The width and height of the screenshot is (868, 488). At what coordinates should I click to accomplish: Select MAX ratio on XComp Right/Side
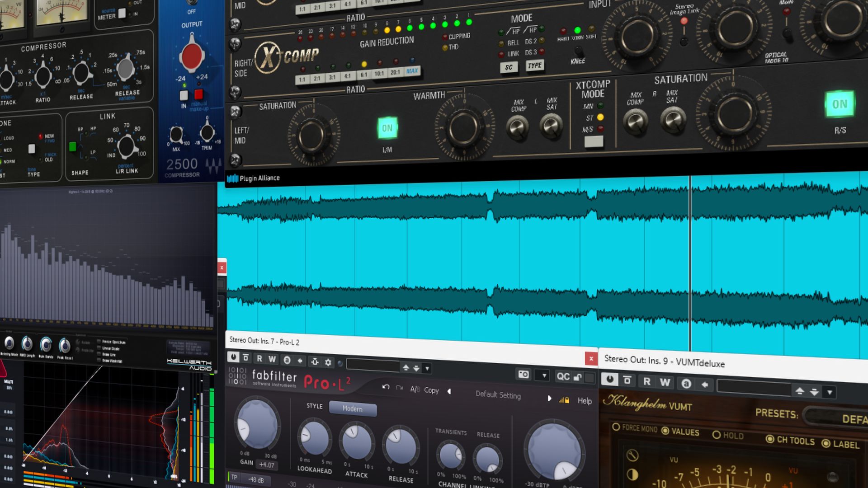click(412, 71)
